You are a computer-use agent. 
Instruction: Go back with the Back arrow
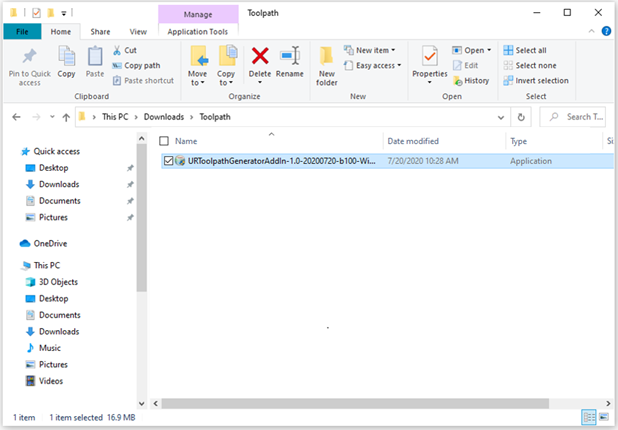[16, 117]
